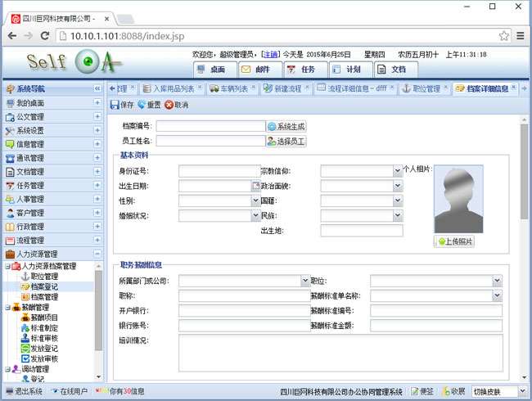
Task: Click the 身份证号 input field
Action: coord(219,171)
